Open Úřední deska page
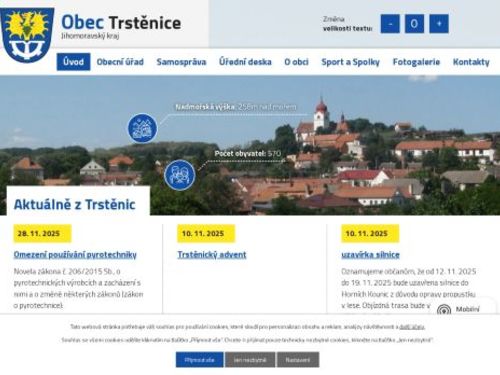 (x=245, y=62)
